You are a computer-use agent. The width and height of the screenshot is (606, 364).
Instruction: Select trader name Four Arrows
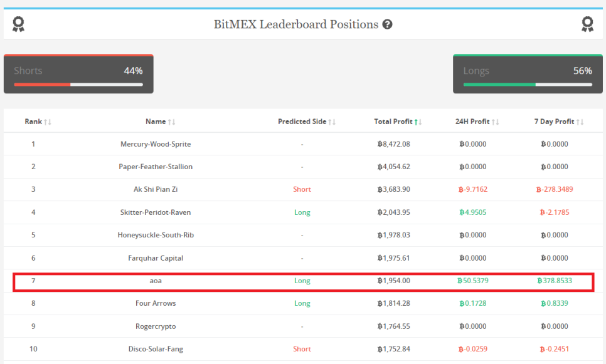point(156,303)
